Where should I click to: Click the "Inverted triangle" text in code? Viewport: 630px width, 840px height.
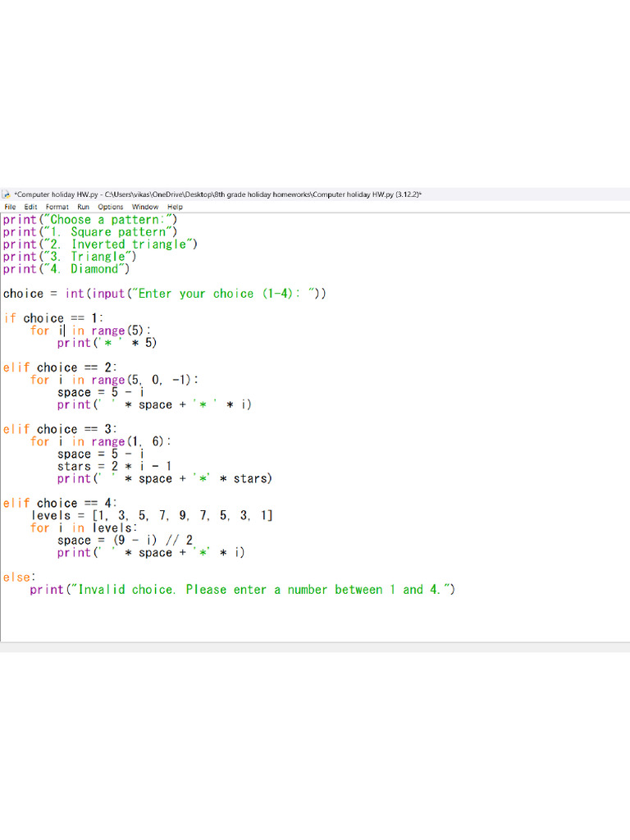coord(130,244)
